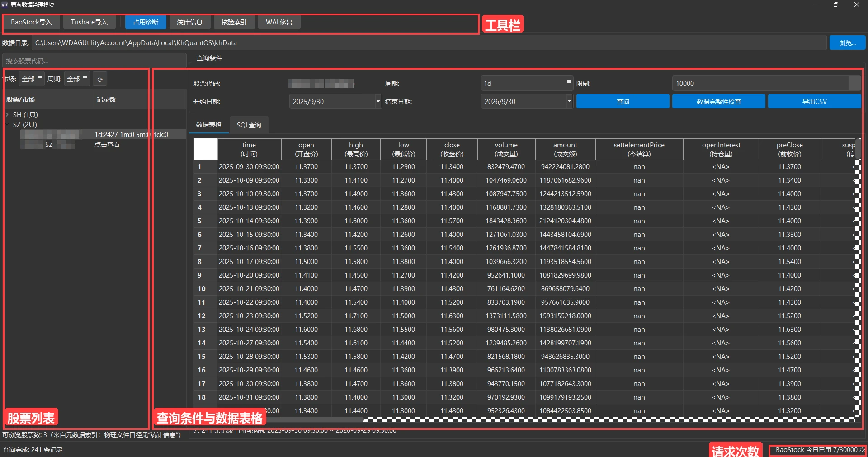Open the 开始日期 date picker dropdown
868x457 pixels.
[x=378, y=102]
